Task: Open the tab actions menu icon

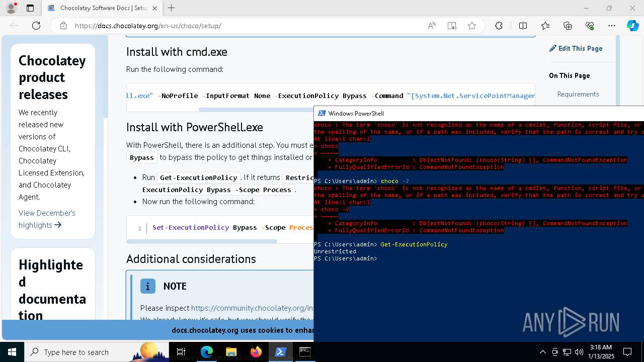Action: point(30,8)
